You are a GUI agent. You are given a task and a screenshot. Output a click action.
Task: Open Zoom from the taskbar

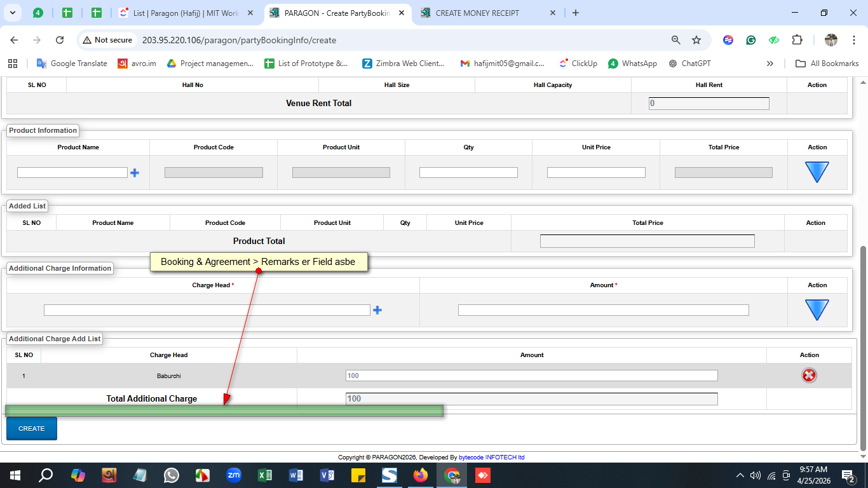[234, 475]
